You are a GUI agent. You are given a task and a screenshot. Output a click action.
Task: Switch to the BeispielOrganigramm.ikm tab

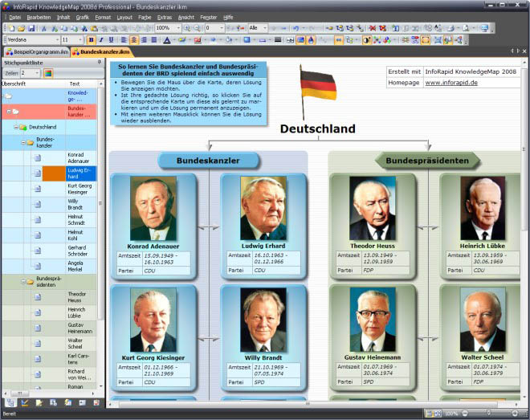click(35, 51)
